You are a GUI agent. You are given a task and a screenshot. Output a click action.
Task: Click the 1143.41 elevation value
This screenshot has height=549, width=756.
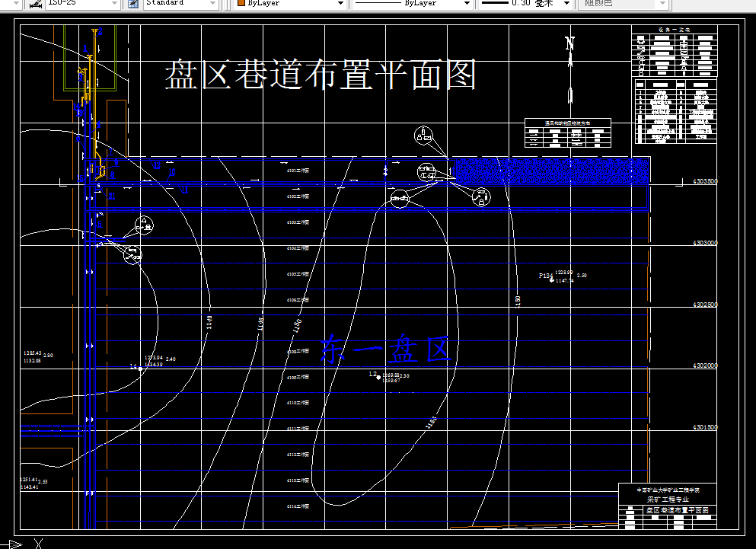pos(30,487)
